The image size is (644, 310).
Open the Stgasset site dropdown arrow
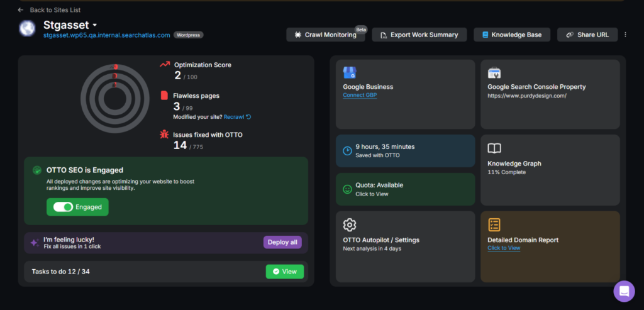click(x=94, y=25)
